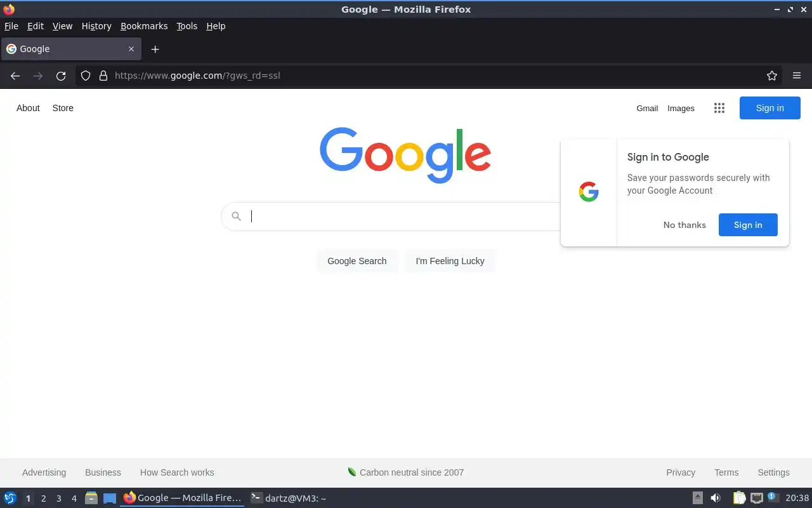Viewport: 812px width, 508px height.
Task: Click the Firefox icon in the title bar
Action: tap(9, 9)
